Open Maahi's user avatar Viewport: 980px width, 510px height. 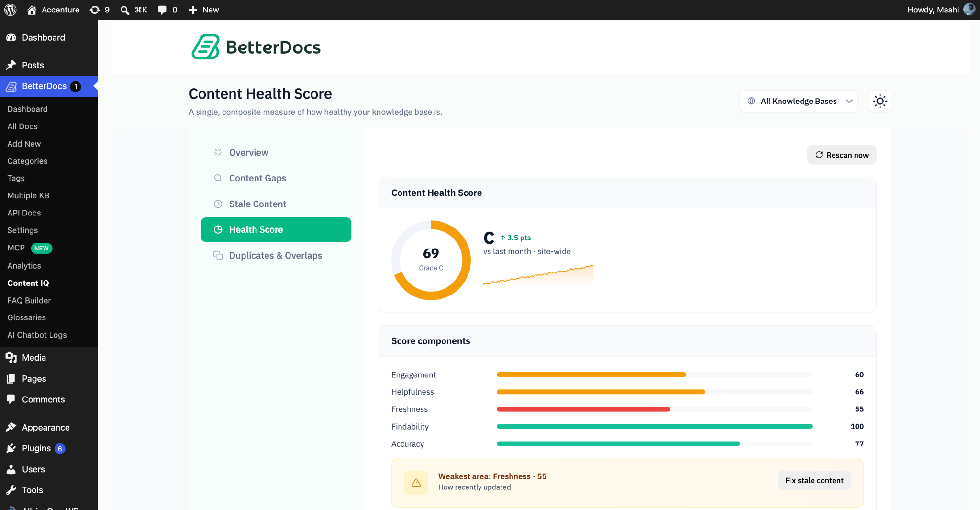coord(969,10)
